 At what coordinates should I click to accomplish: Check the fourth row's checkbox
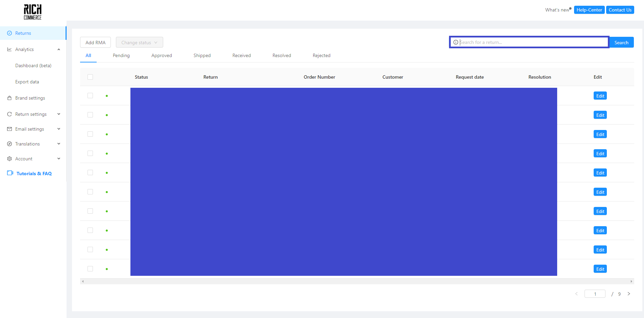tap(90, 153)
